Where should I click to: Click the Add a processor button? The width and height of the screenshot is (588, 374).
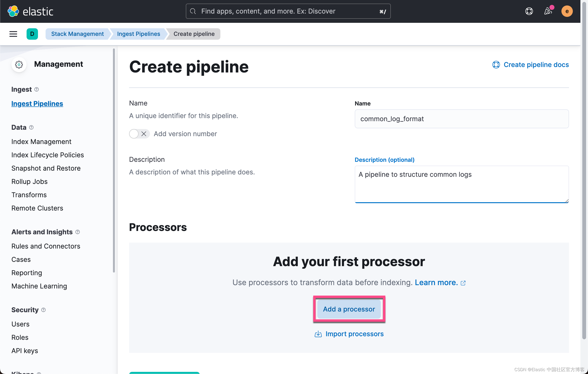[x=349, y=309]
